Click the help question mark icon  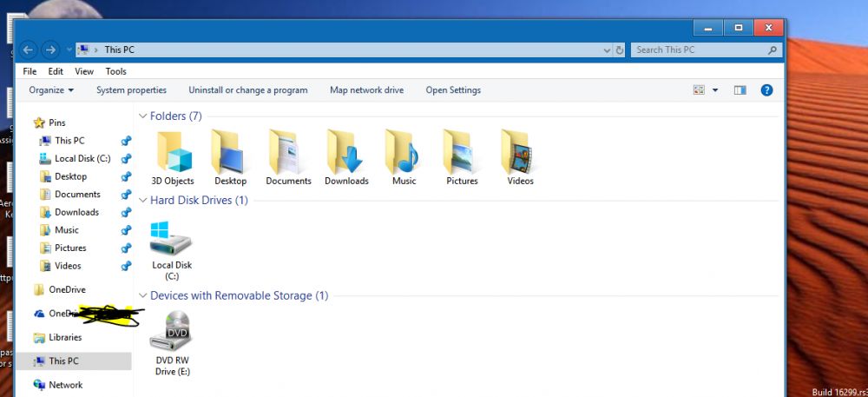[x=766, y=90]
